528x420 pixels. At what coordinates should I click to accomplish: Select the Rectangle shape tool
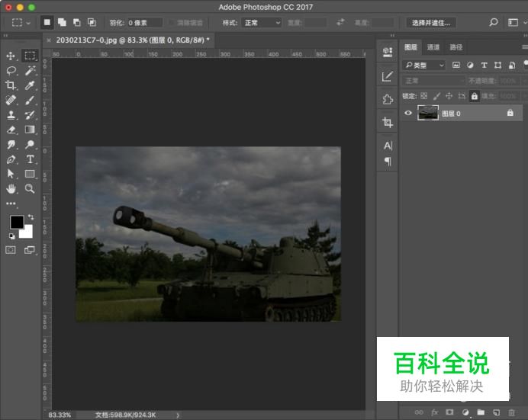[x=30, y=174]
